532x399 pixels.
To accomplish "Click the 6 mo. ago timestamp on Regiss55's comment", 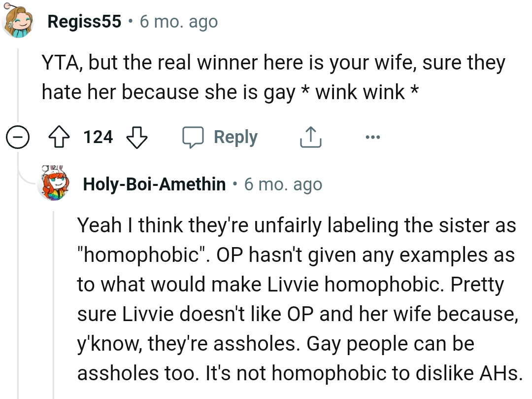I will pos(179,21).
